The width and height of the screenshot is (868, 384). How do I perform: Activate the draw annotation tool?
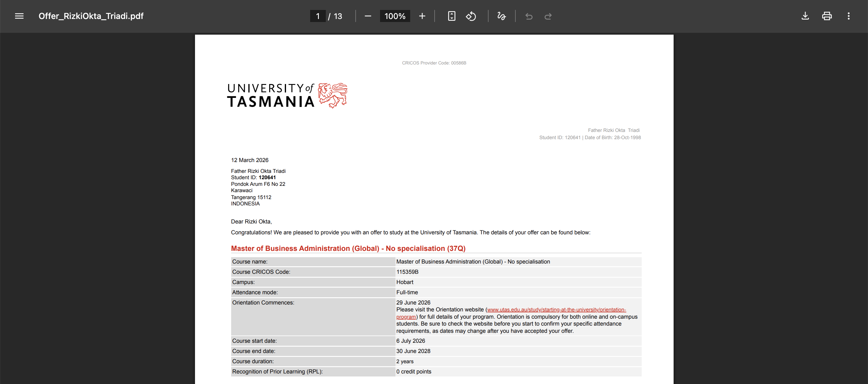502,16
